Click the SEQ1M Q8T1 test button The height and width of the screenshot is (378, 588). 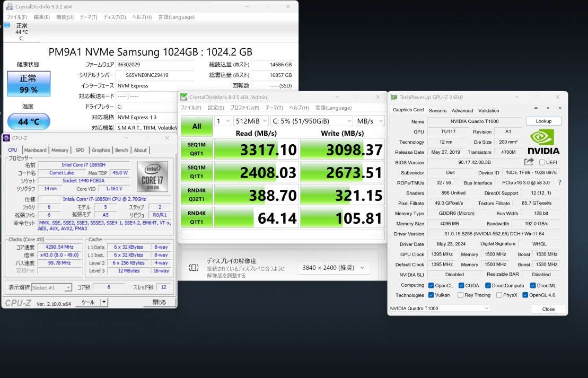197,149
